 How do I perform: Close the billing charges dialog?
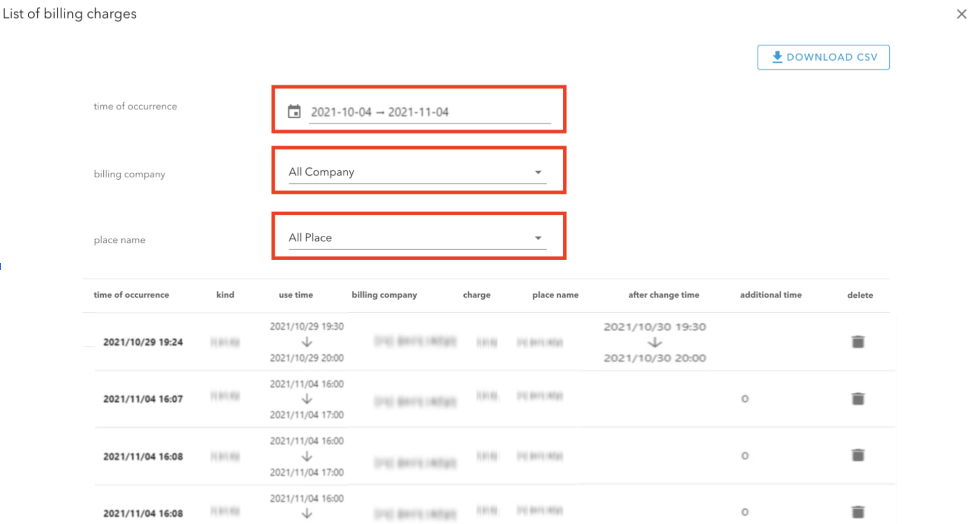point(962,14)
